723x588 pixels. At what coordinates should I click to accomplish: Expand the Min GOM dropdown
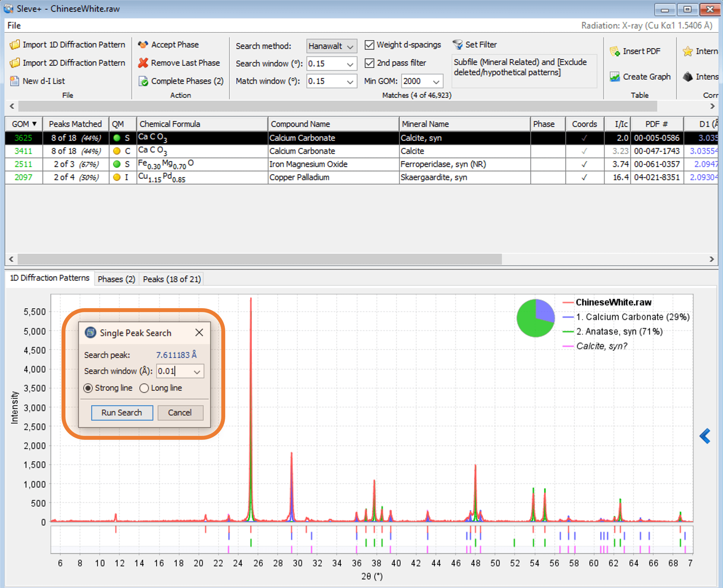point(437,81)
